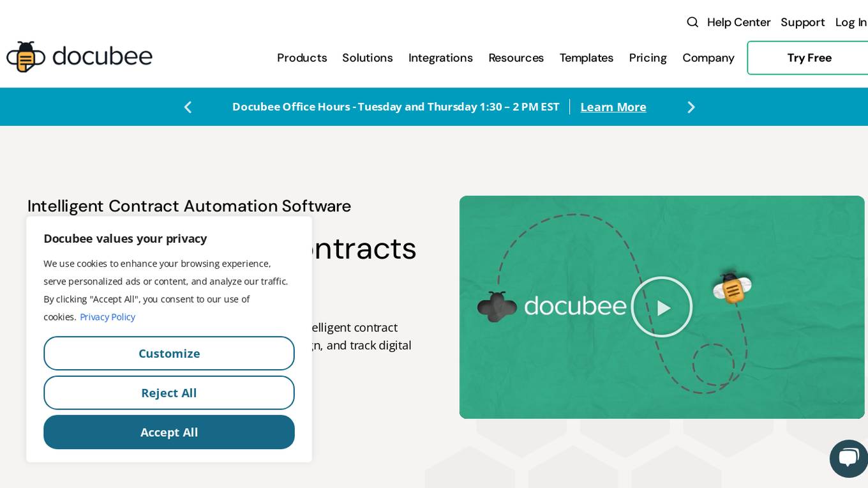The height and width of the screenshot is (488, 868).
Task: Click the Intelligent Contract Automation Software heading
Action: [x=189, y=206]
